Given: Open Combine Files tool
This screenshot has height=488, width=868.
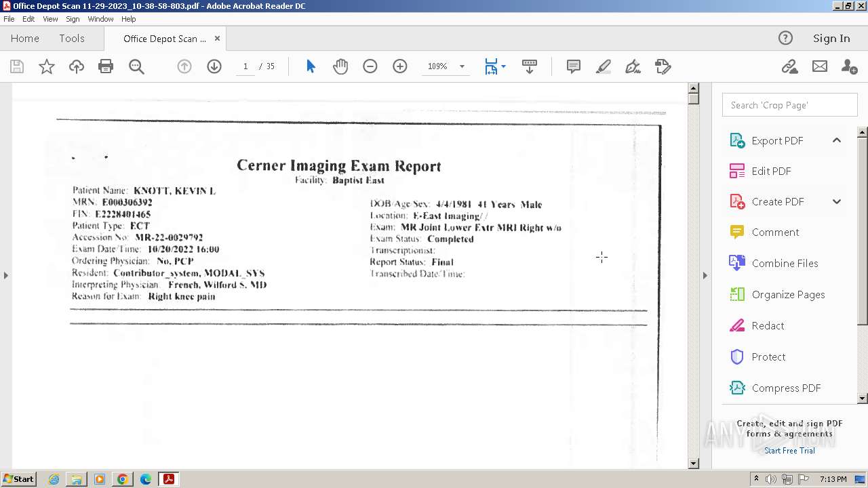Looking at the screenshot, I should pos(785,263).
